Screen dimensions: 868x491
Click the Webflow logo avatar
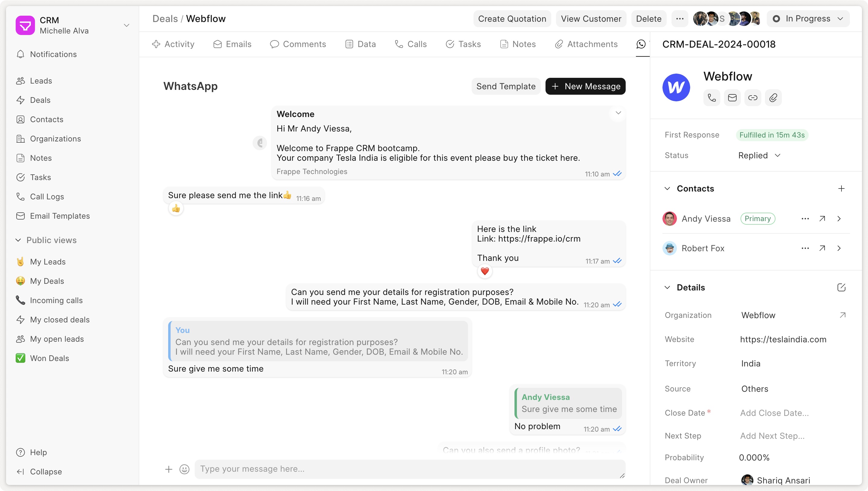[676, 87]
